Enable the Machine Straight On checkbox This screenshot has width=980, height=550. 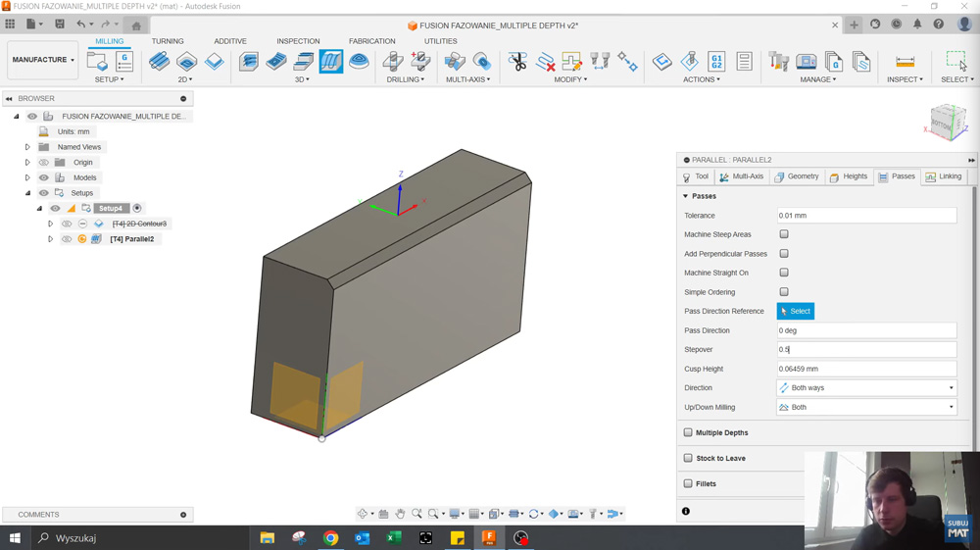[x=784, y=273]
